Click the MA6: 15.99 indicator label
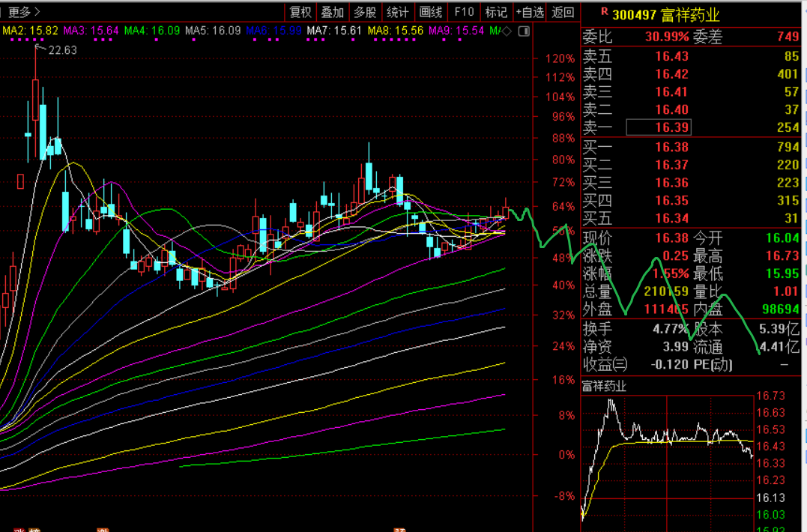Screen dimensions: 807x532 [273, 31]
